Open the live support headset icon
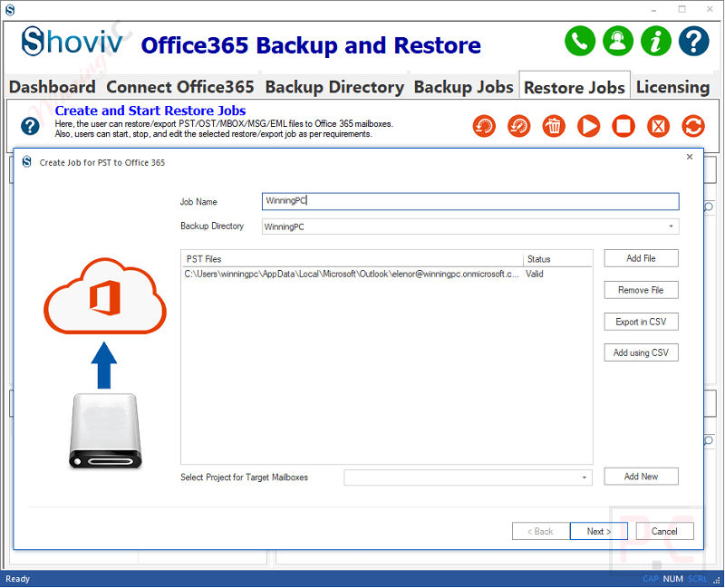Image resolution: width=725 pixels, height=588 pixels. pos(618,41)
